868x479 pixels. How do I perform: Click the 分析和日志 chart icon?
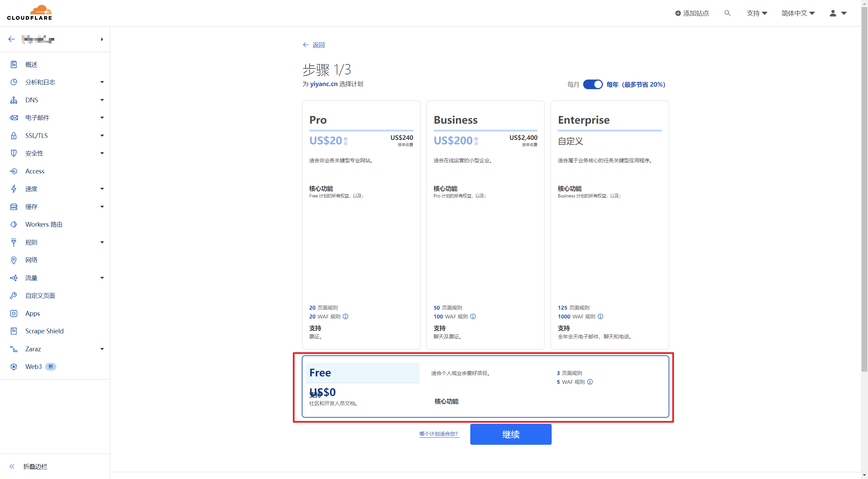(14, 82)
